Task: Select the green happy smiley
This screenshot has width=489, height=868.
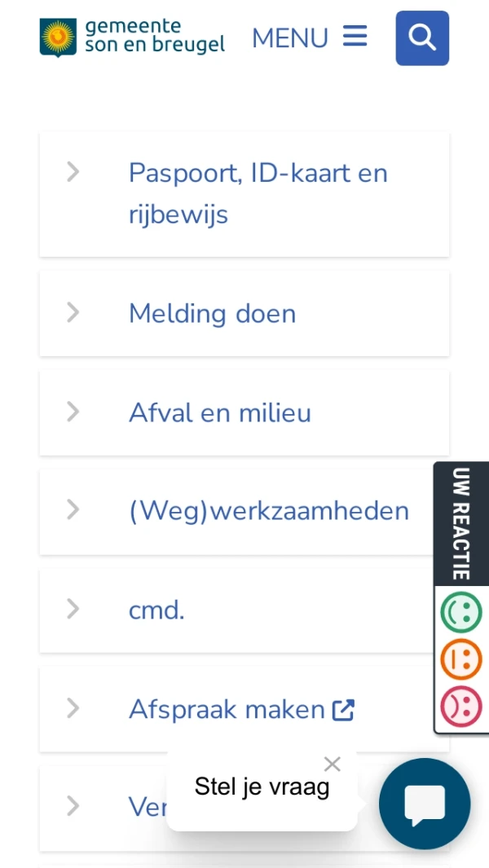Action: 460,612
